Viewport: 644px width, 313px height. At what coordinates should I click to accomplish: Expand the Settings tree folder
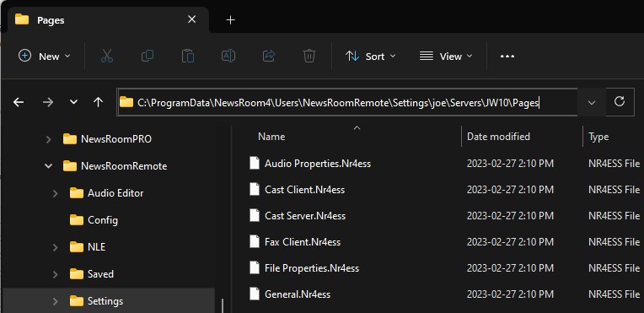55,301
